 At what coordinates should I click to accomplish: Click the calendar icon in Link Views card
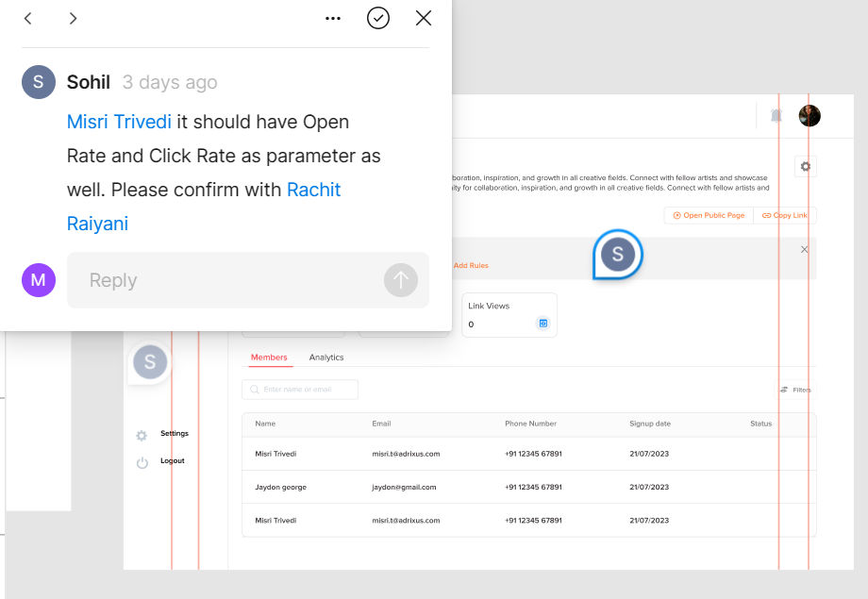(x=542, y=324)
